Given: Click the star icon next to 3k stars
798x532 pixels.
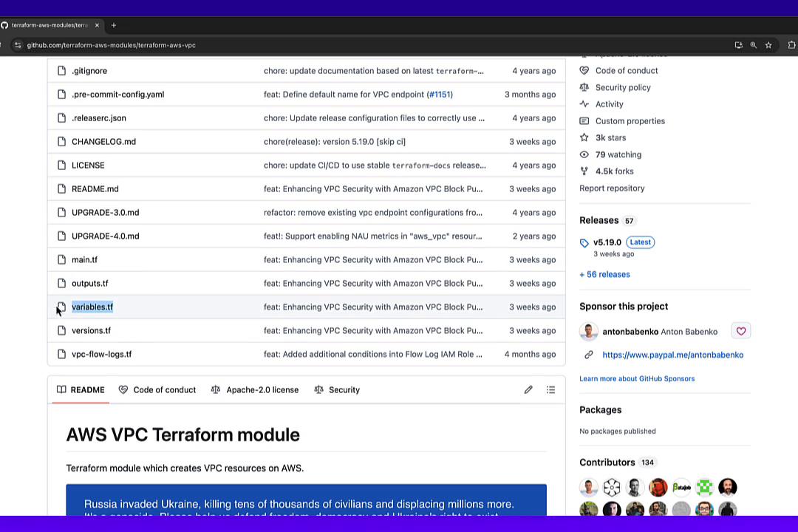Looking at the screenshot, I should [x=584, y=137].
